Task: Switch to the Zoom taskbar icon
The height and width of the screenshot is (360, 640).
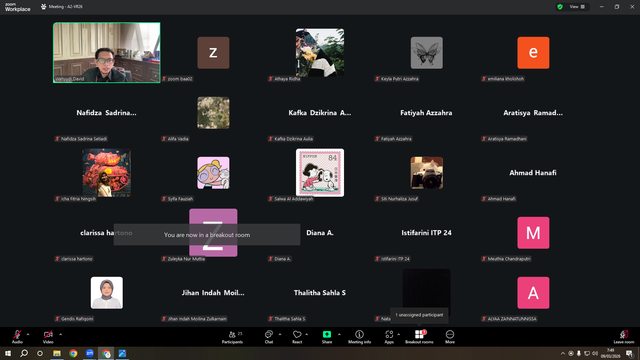Action: (x=89, y=353)
